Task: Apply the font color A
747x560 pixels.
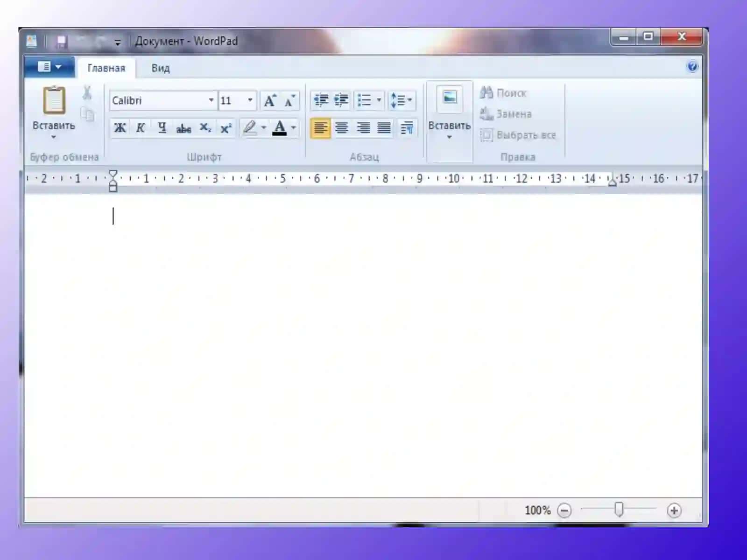Action: [x=280, y=127]
